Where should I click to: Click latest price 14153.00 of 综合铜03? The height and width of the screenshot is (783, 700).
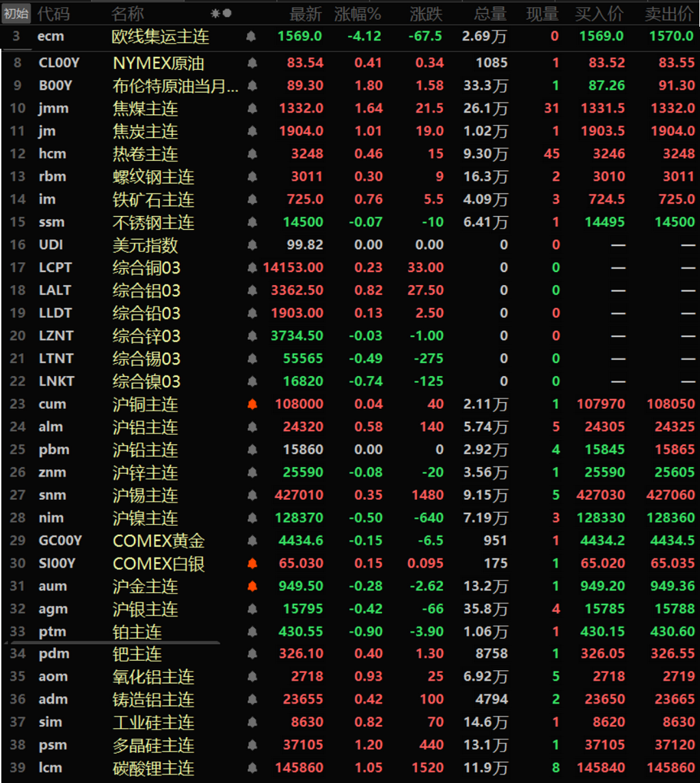[293, 267]
